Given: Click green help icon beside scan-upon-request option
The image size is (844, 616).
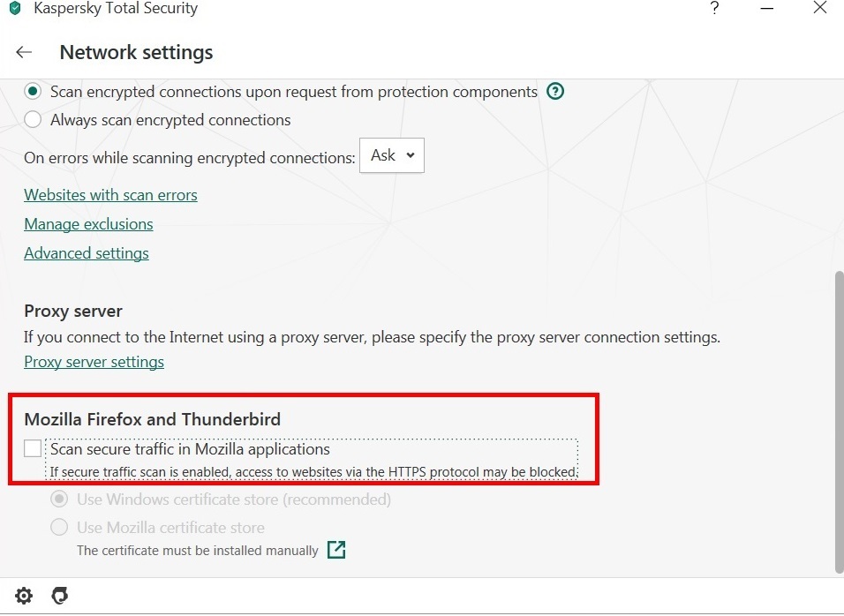Looking at the screenshot, I should point(555,91).
